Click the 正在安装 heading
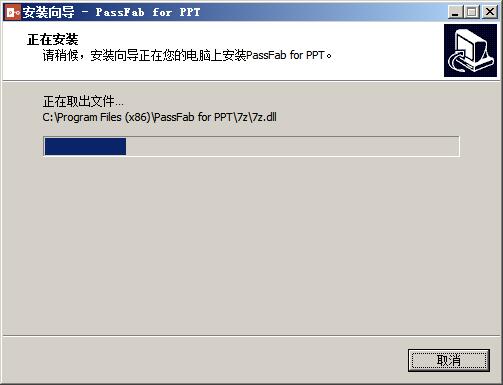 click(53, 39)
